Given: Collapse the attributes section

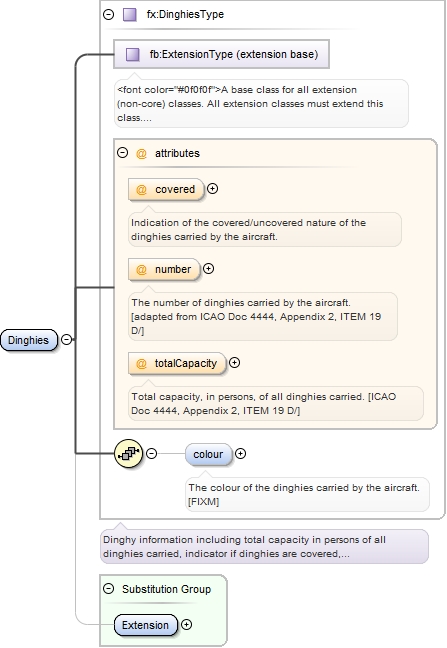Looking at the screenshot, I should click(x=123, y=152).
